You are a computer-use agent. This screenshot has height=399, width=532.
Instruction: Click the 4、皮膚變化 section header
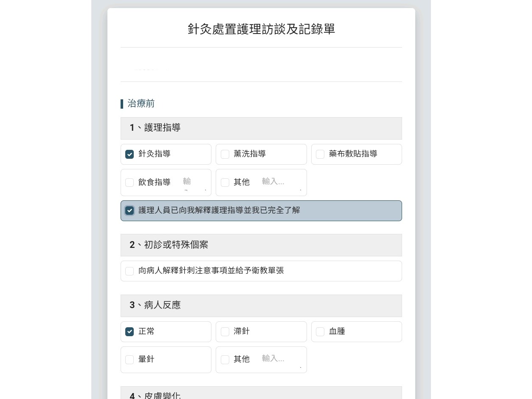pos(261,393)
